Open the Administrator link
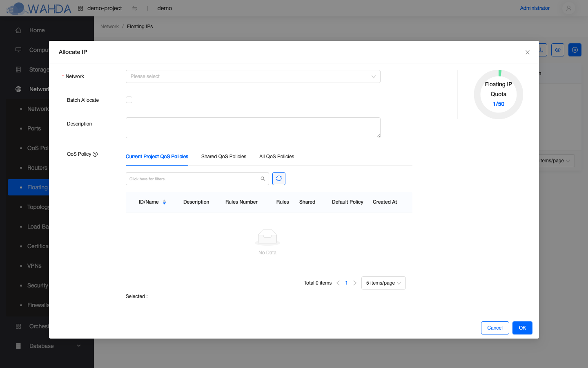Viewport: 588px width, 368px height. 535,8
